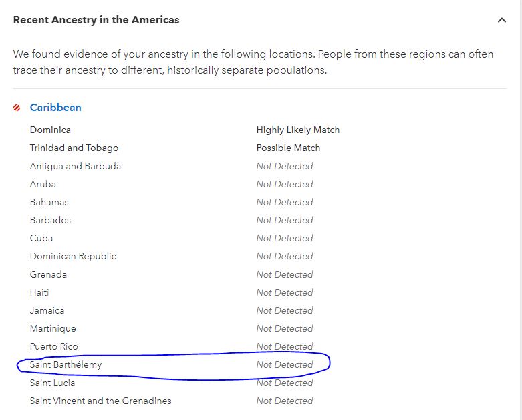Collapse the Recent Ancestry in the Americas section
The height and width of the screenshot is (420, 522).
[502, 20]
